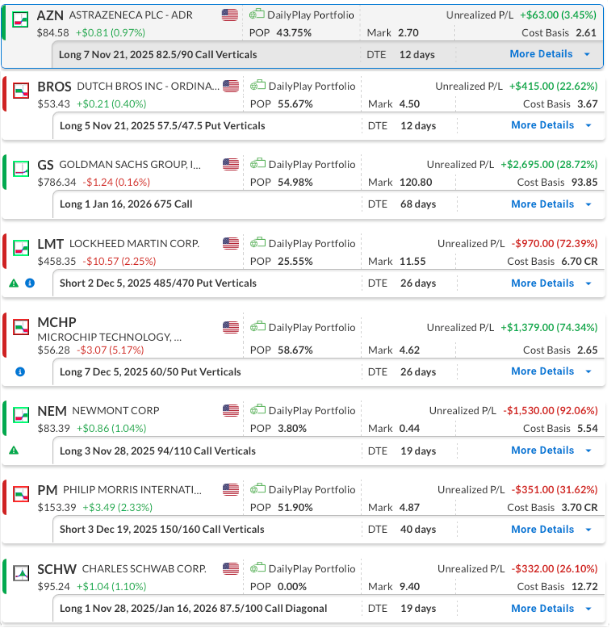Click the DailyPlay Portfolio icon for Goldman Sachs
Screen dimensions: 612x628
tap(257, 164)
